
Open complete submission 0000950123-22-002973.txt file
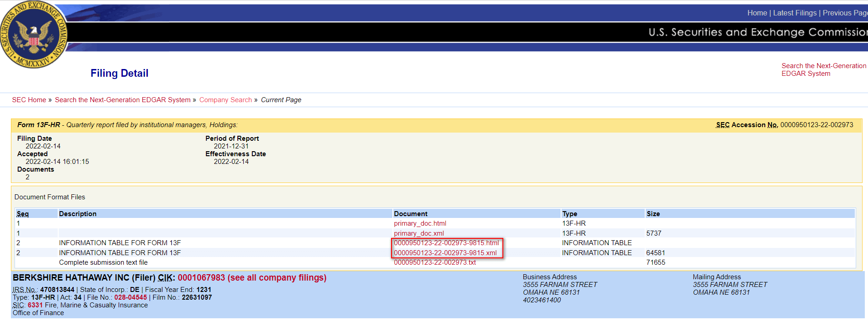[x=435, y=262]
